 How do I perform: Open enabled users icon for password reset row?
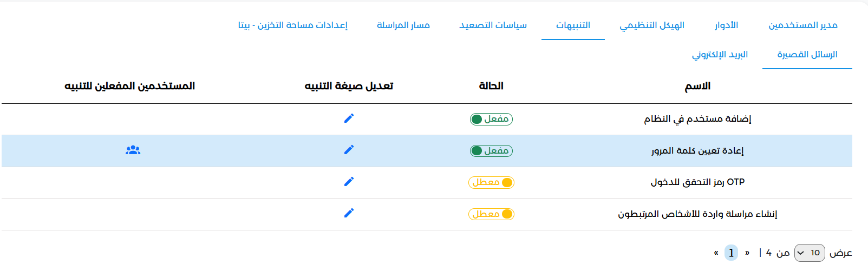[133, 150]
